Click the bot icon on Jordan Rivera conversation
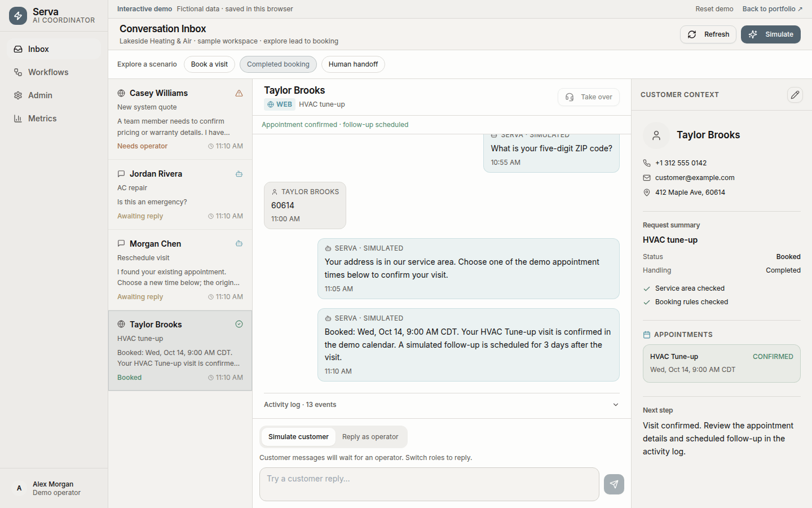The width and height of the screenshot is (812, 508). [x=239, y=174]
